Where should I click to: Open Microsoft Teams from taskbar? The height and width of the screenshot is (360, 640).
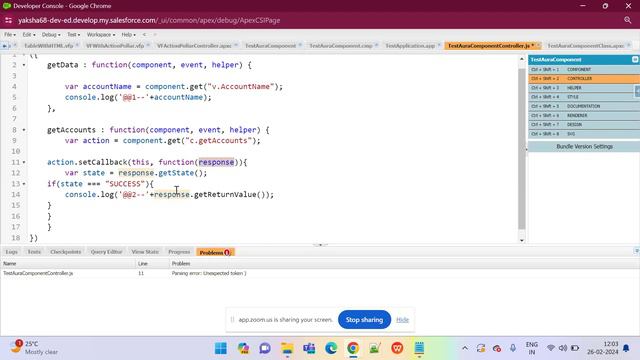(309, 348)
